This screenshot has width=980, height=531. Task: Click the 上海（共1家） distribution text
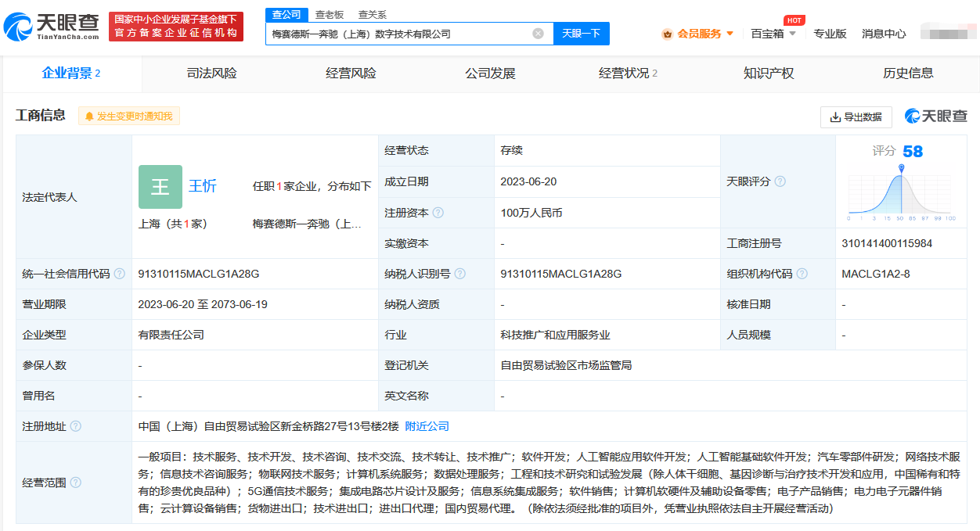pos(173,224)
